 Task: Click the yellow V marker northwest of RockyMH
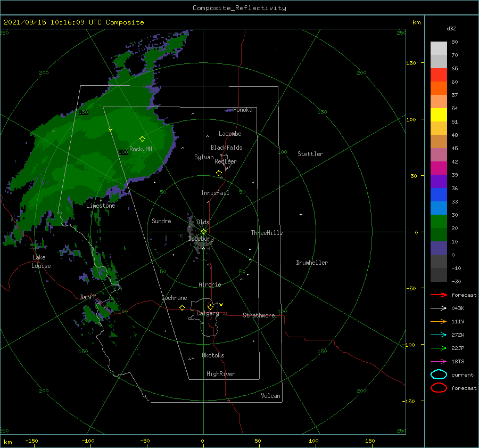pyautogui.click(x=111, y=130)
